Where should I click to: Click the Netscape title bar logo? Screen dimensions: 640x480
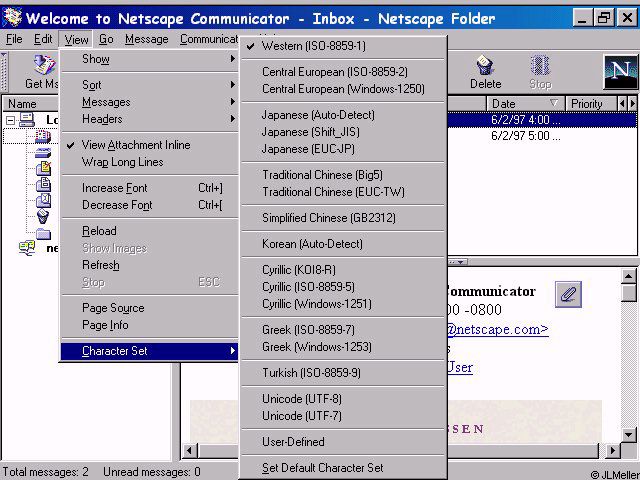coord(12,18)
